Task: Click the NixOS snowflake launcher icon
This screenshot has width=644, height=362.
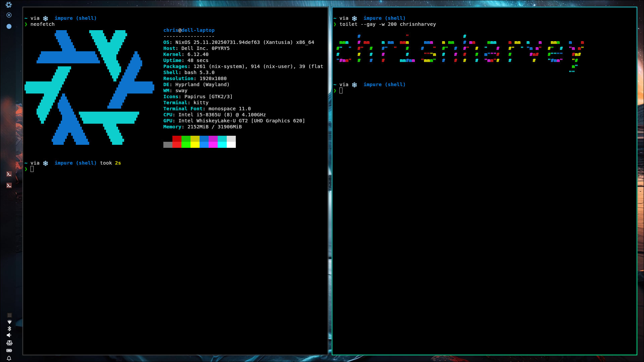Action: coord(9,5)
